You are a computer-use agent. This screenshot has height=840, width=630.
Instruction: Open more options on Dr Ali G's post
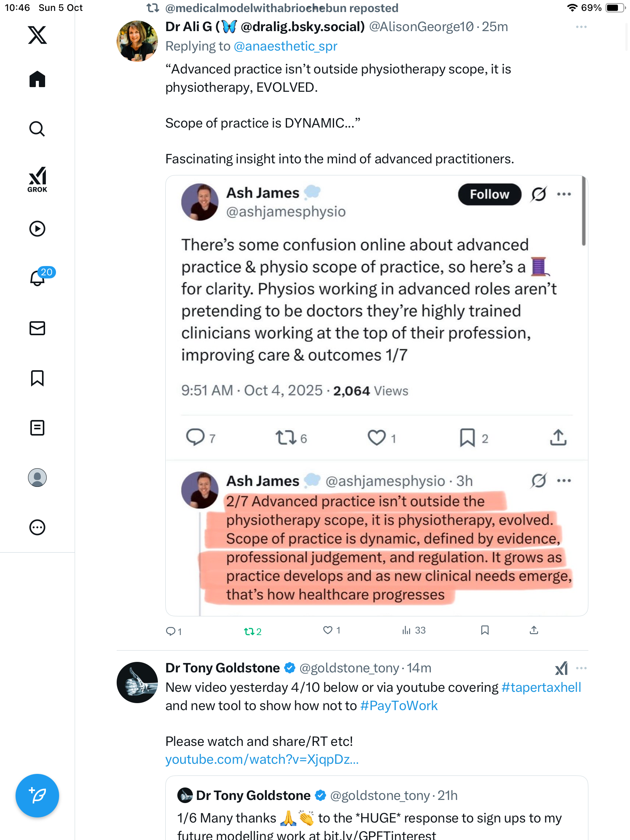[x=581, y=27]
